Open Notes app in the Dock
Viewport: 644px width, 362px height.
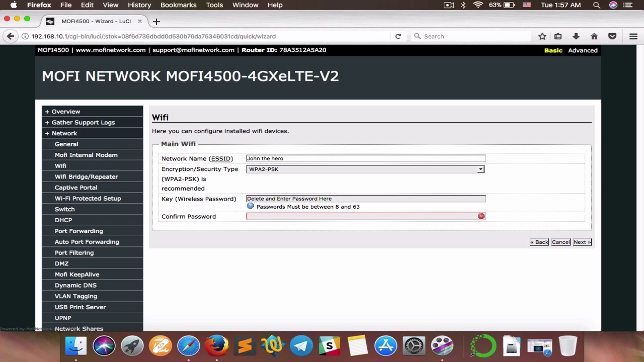(x=358, y=346)
